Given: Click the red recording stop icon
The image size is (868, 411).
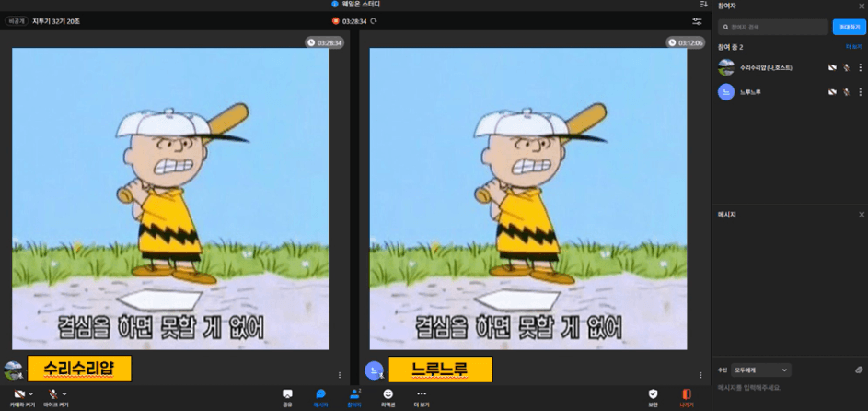Looking at the screenshot, I should (x=335, y=21).
